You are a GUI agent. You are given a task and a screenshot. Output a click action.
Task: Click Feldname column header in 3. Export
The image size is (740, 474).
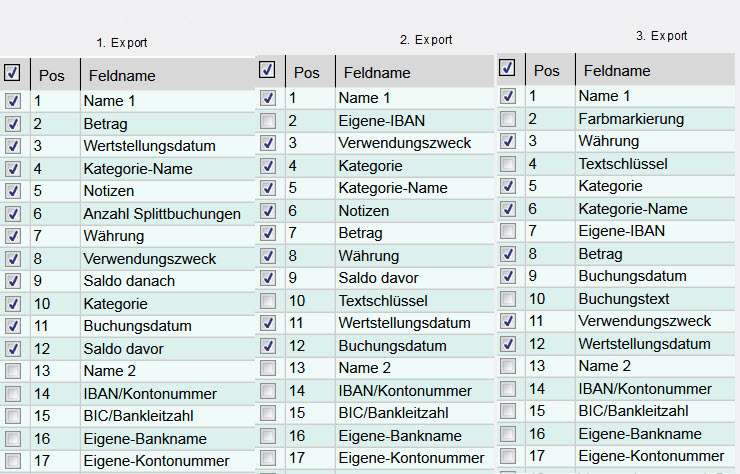tap(617, 71)
